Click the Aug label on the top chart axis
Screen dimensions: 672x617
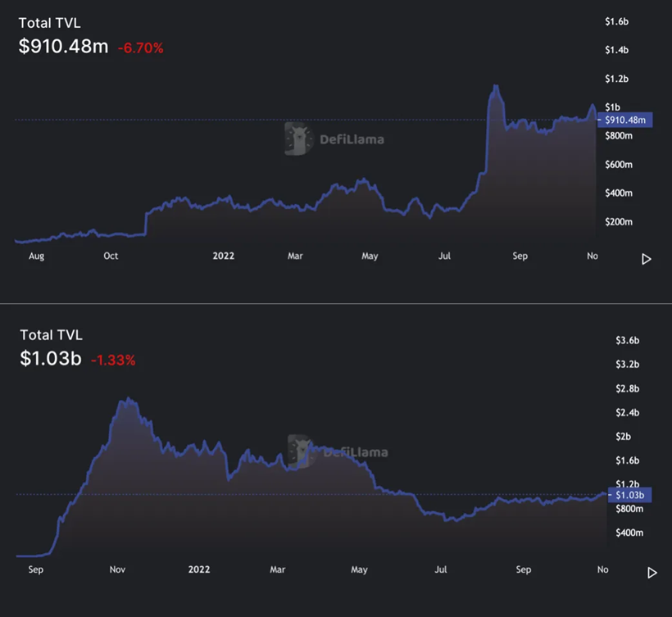36,256
